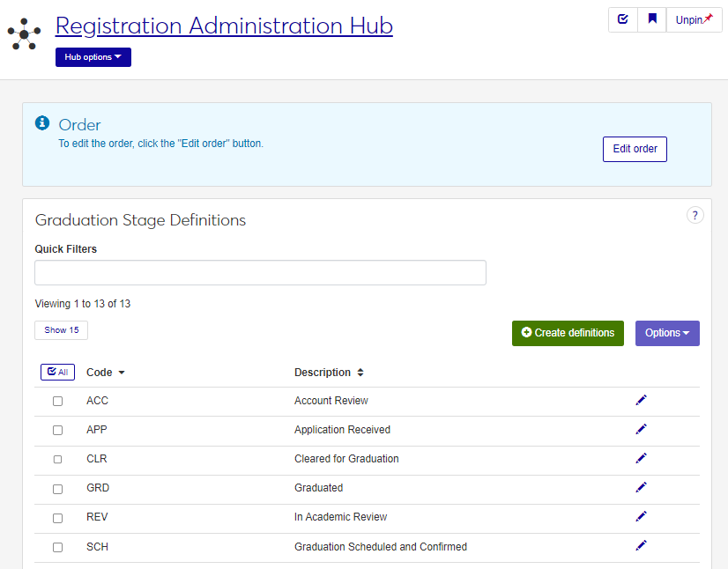This screenshot has width=728, height=569.
Task: Open editor for In Academic Review row
Action: point(641,516)
